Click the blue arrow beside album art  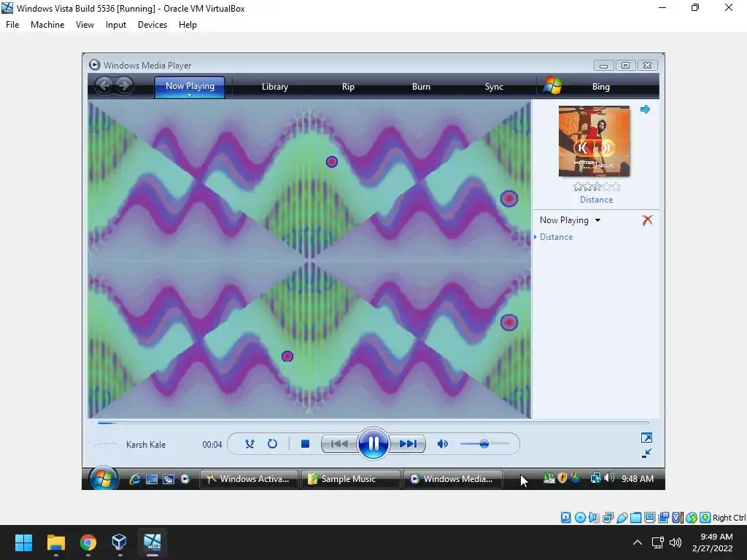pyautogui.click(x=645, y=109)
